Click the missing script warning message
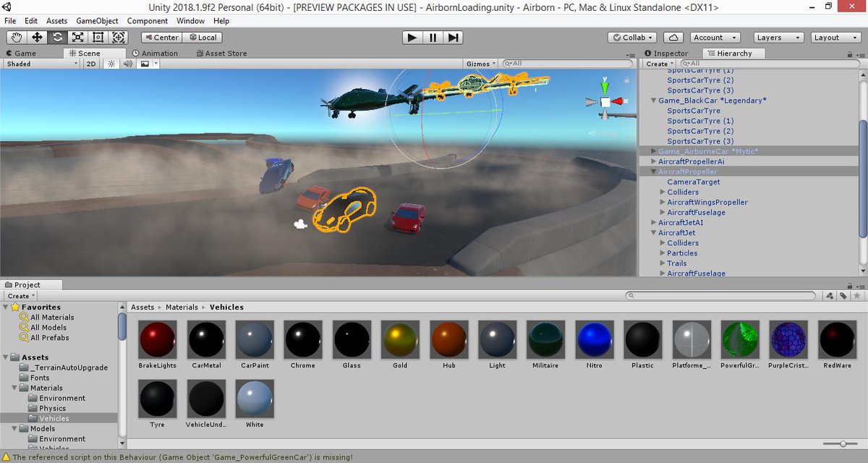868x463 pixels. click(182, 457)
